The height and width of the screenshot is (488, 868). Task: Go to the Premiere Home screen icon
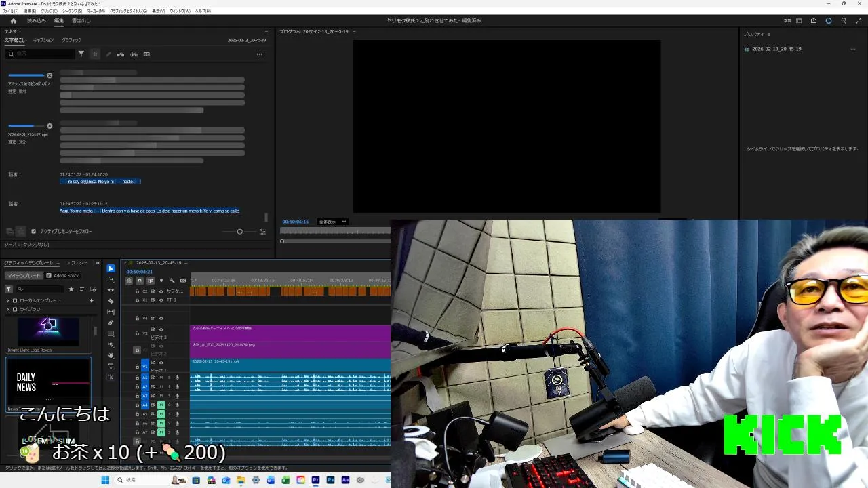(14, 21)
